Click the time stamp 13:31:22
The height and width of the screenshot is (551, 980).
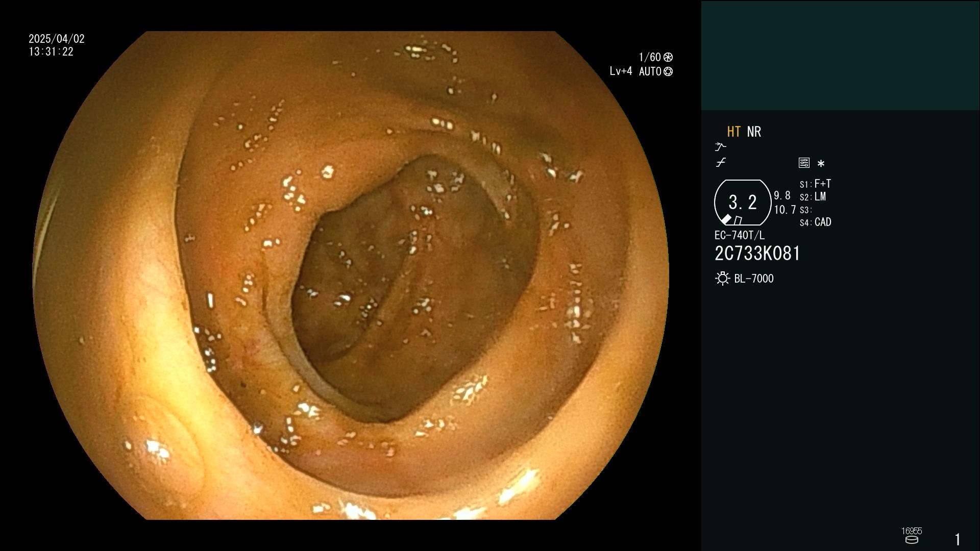click(51, 52)
